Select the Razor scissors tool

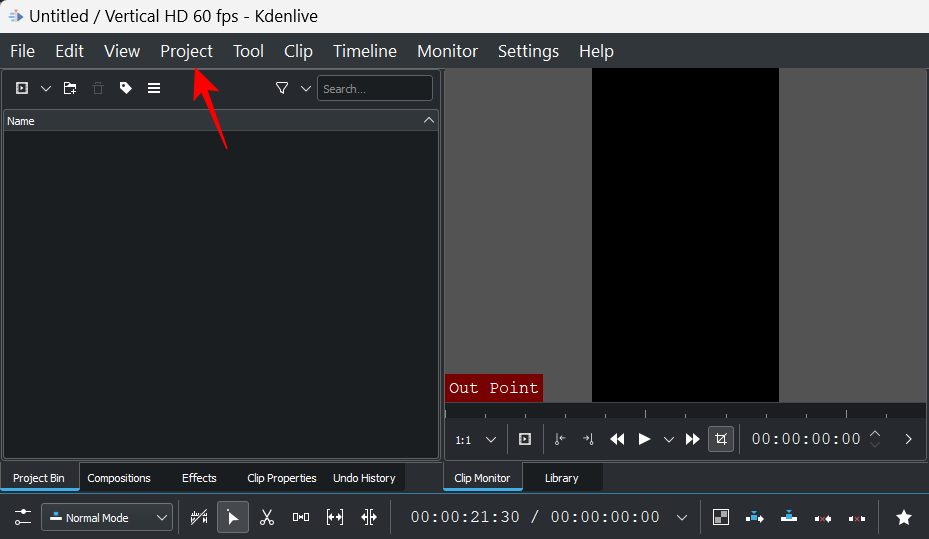[x=267, y=517]
